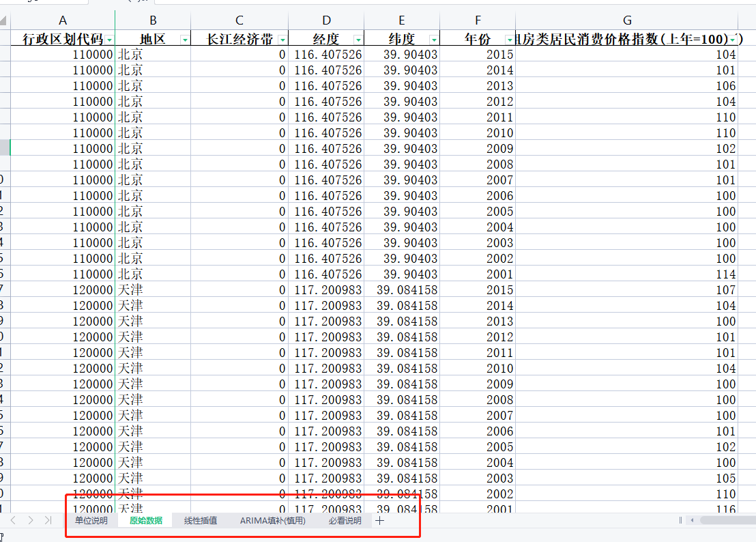Click the 纬度 header cell
Viewport: 756px width, 542px height.
pyautogui.click(x=402, y=39)
